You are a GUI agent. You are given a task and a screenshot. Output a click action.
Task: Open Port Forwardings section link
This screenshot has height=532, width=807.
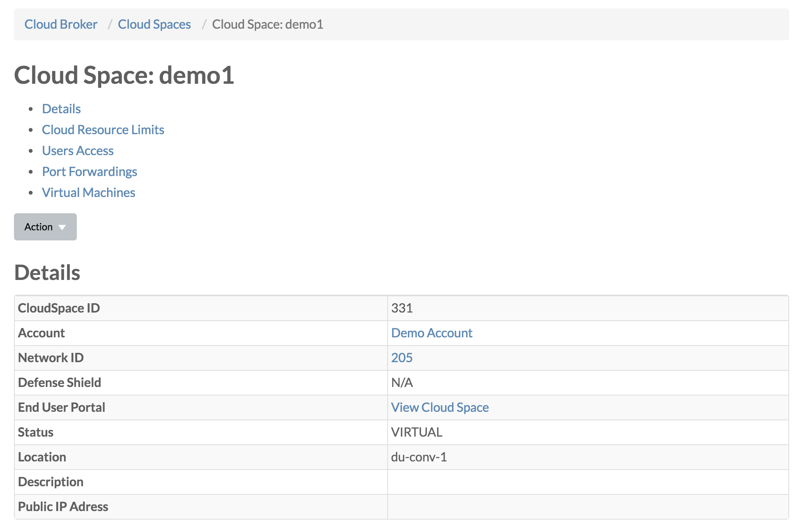tap(89, 172)
